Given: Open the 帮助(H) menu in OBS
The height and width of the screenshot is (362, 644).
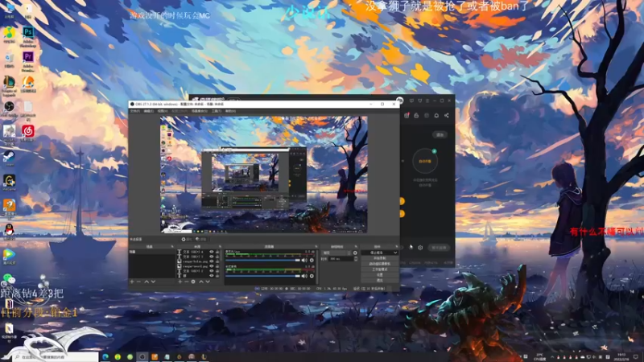Looking at the screenshot, I should tap(230, 111).
